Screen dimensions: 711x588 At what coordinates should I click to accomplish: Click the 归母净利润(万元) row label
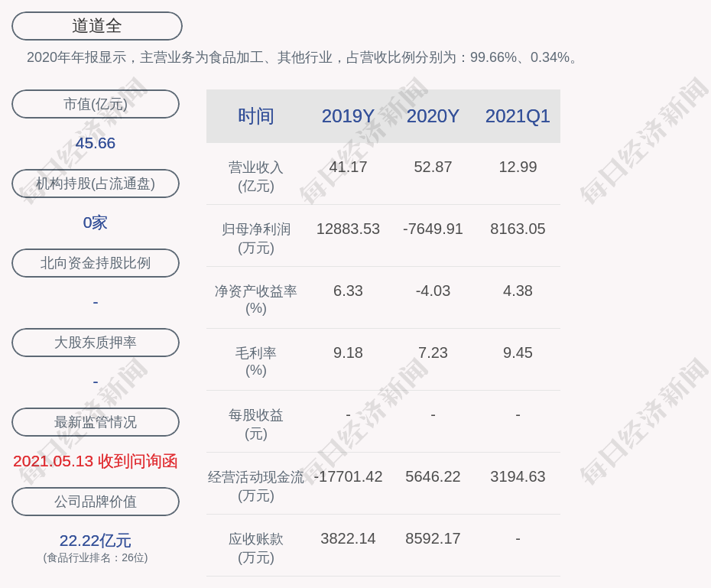click(256, 239)
